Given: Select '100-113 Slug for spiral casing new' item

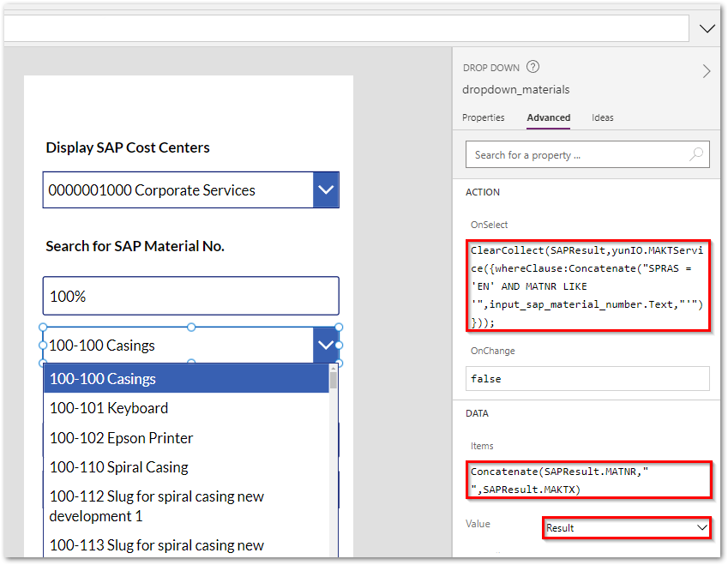Looking at the screenshot, I should point(186,544).
